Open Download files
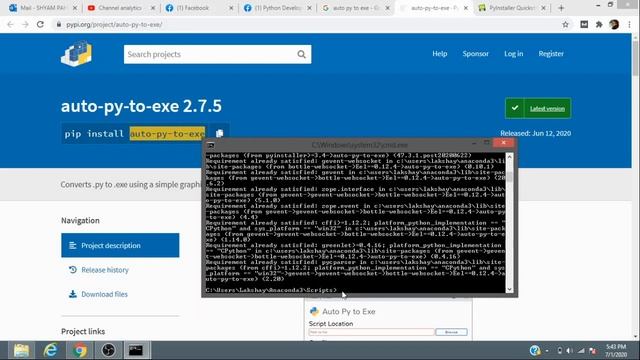This screenshot has height=360, width=640. pyautogui.click(x=104, y=294)
